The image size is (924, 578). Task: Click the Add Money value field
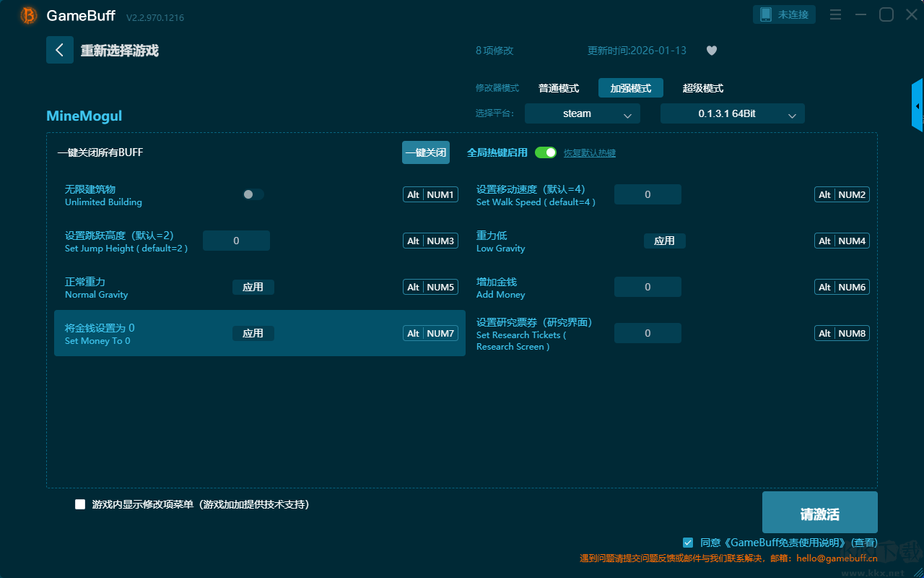click(x=648, y=287)
